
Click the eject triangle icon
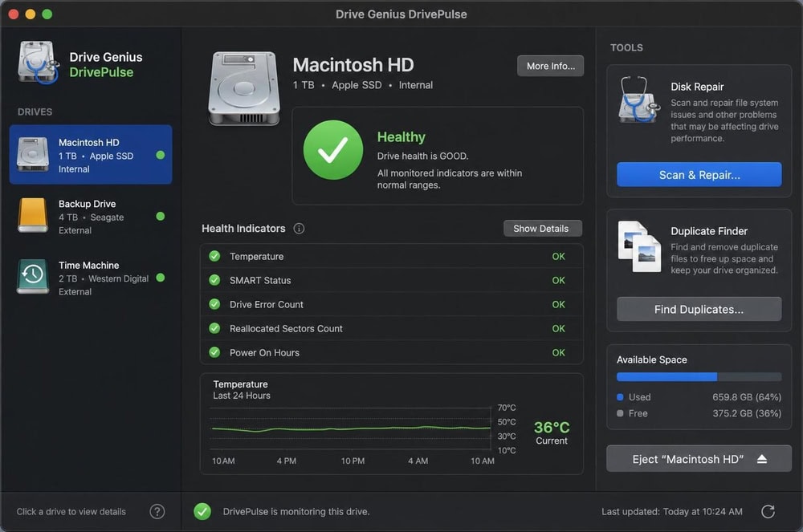(762, 459)
